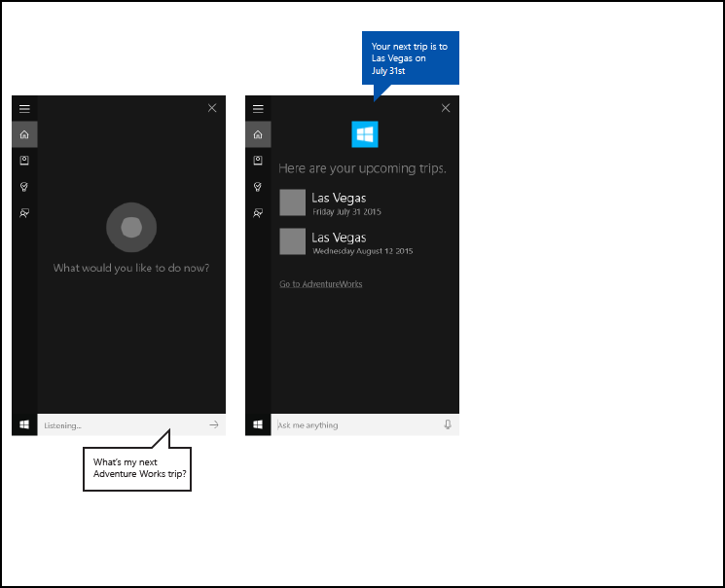Open Notebook icon in left Cortana panel
Viewport: 725px width, 588px height.
pyautogui.click(x=24, y=161)
